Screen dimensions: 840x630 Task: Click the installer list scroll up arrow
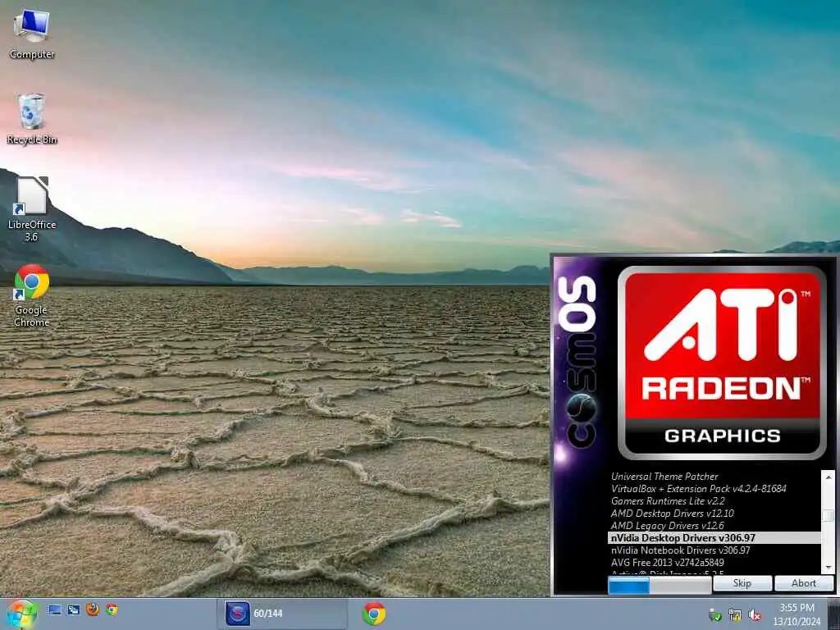coord(829,477)
